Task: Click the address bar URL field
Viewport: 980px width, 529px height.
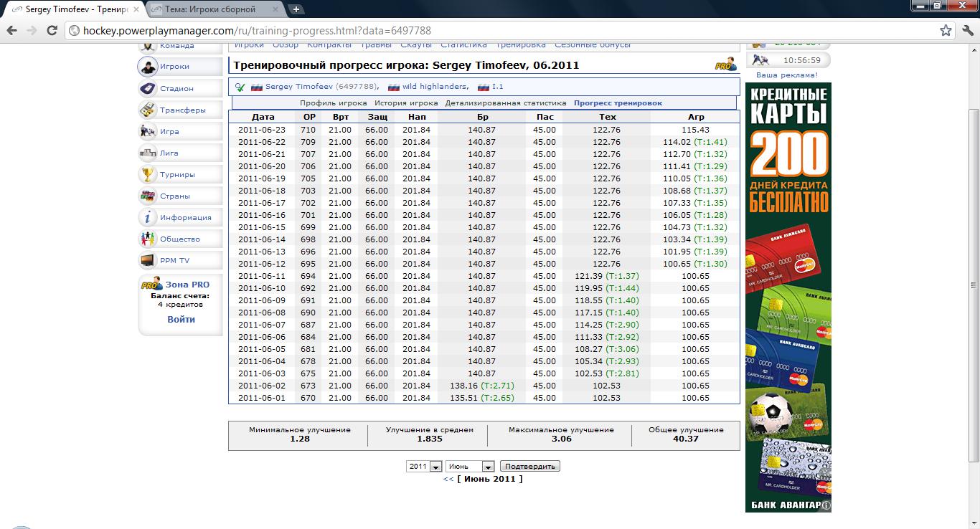Action: (x=502, y=31)
